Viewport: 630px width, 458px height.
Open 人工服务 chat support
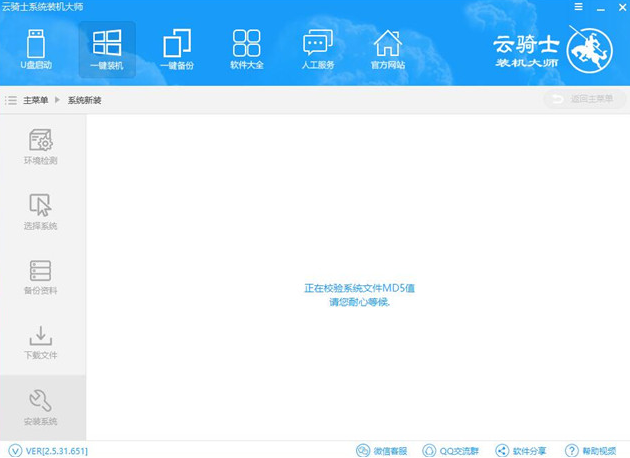click(318, 49)
